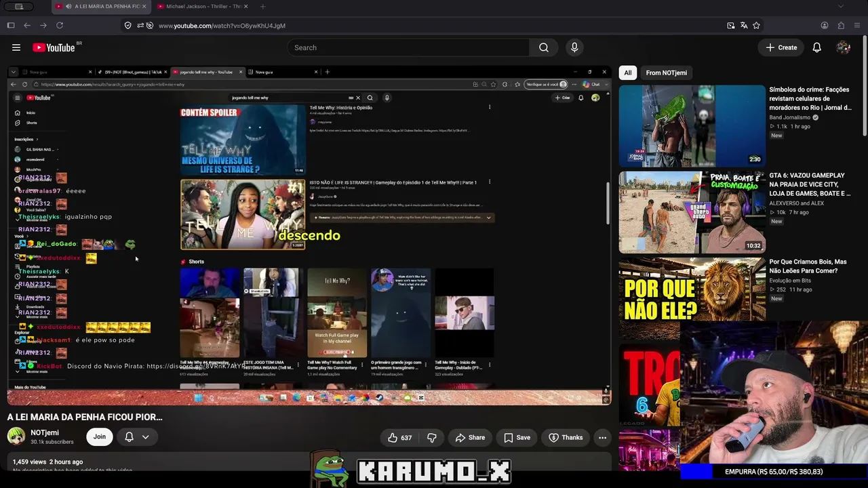Screen dimensions: 868x488
Task: Open the browser application menu
Action: pyautogui.click(x=857, y=26)
